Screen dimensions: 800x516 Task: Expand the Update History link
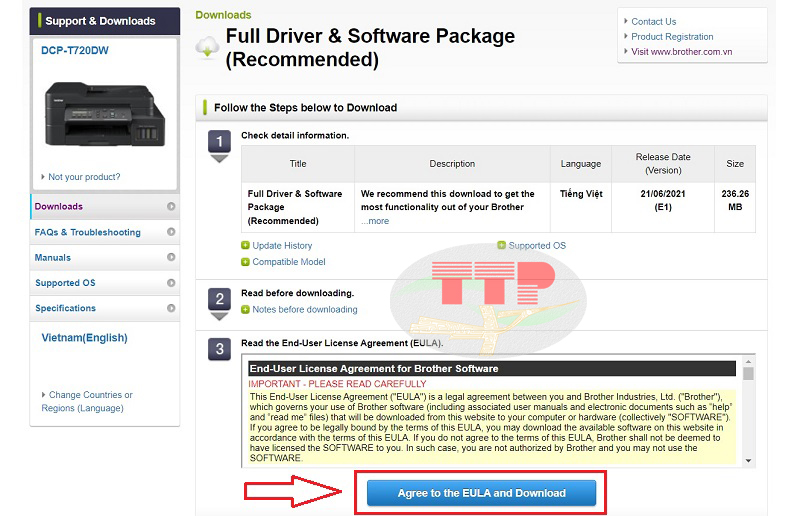[282, 245]
